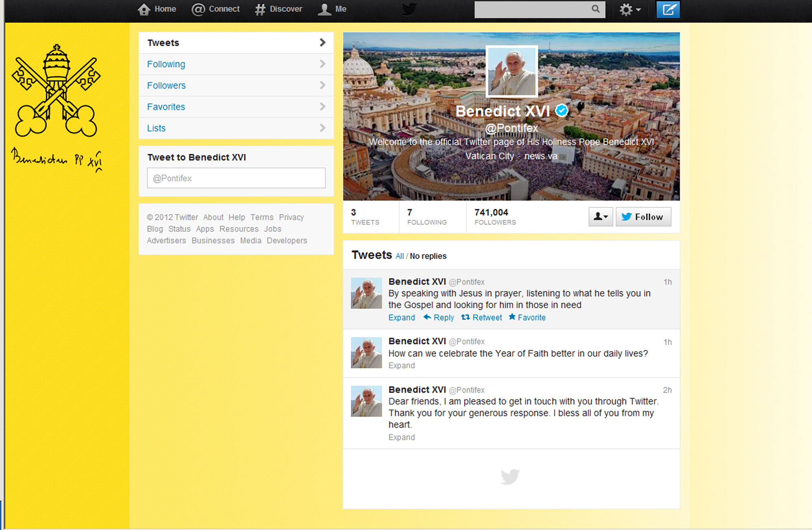Click the @Pontifex tweet input field

(x=236, y=178)
